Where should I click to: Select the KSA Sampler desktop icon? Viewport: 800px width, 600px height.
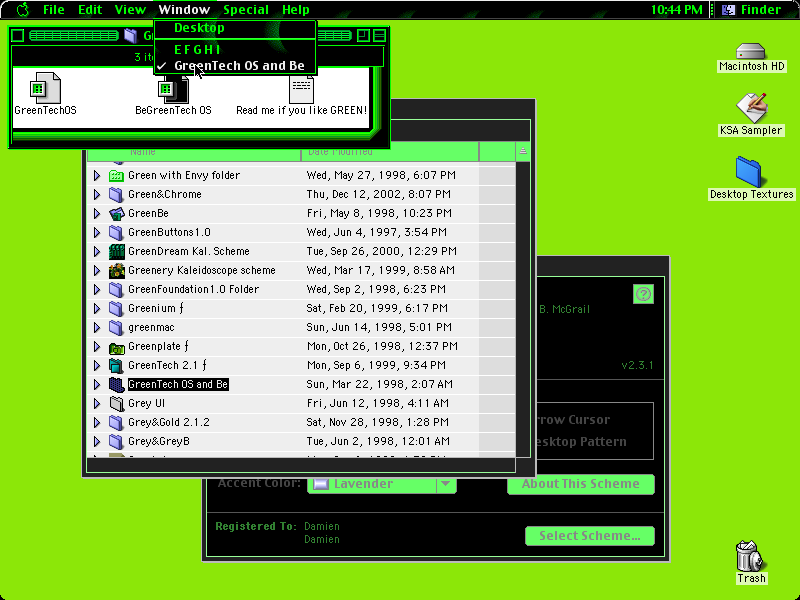pos(751,108)
